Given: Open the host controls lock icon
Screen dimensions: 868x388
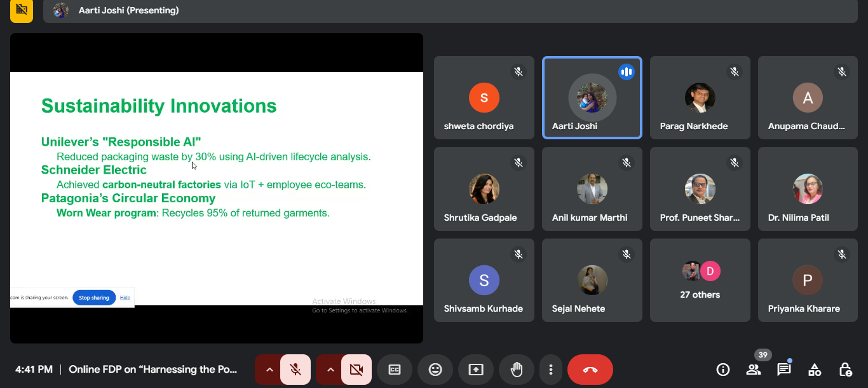Looking at the screenshot, I should click(x=845, y=370).
